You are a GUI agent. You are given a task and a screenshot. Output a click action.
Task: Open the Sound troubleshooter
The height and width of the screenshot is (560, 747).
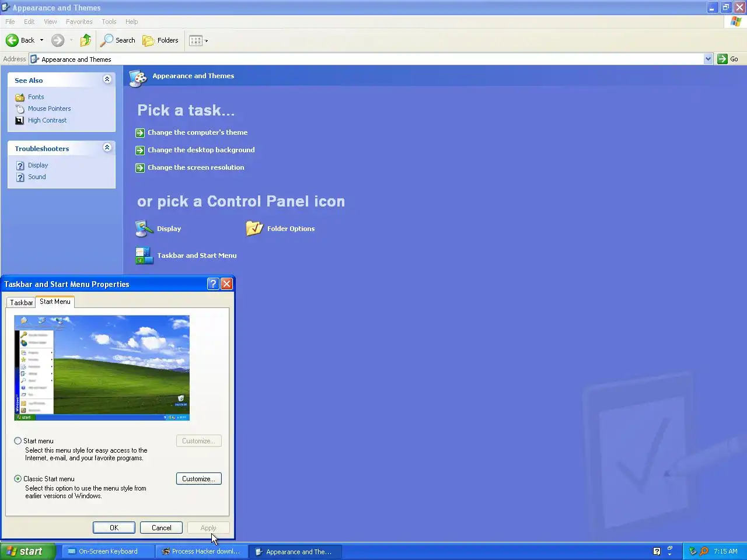pyautogui.click(x=37, y=177)
